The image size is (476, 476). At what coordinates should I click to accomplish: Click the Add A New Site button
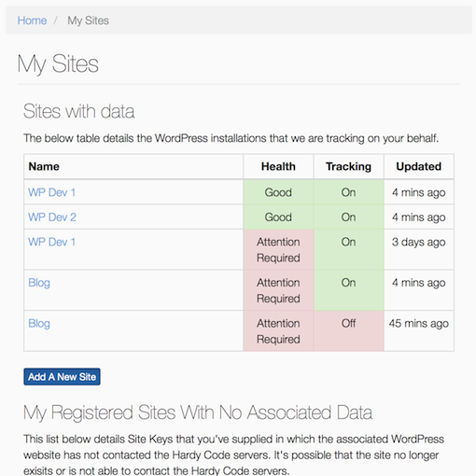click(x=62, y=377)
